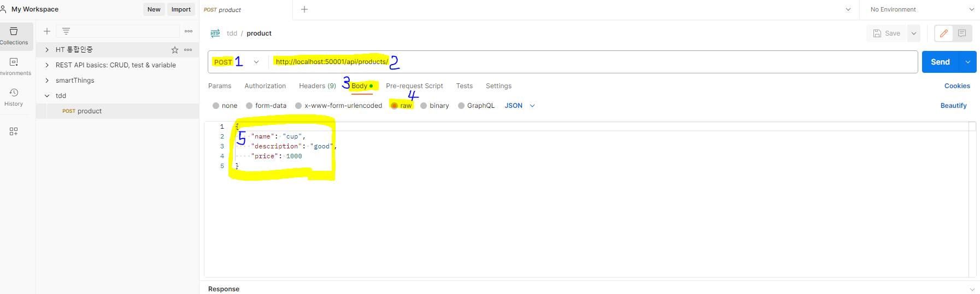Image resolution: width=980 pixels, height=294 pixels.
Task: Click the product name in breadcrumb
Action: coord(259,33)
